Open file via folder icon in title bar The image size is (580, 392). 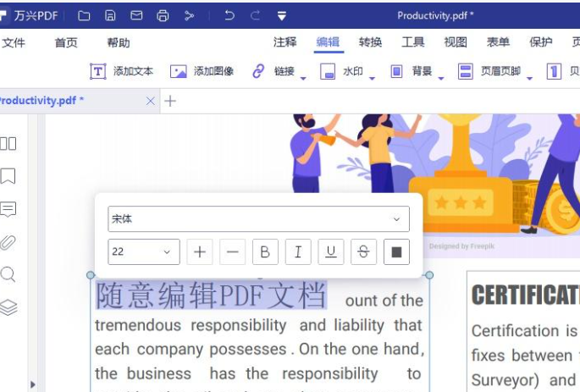tap(84, 15)
